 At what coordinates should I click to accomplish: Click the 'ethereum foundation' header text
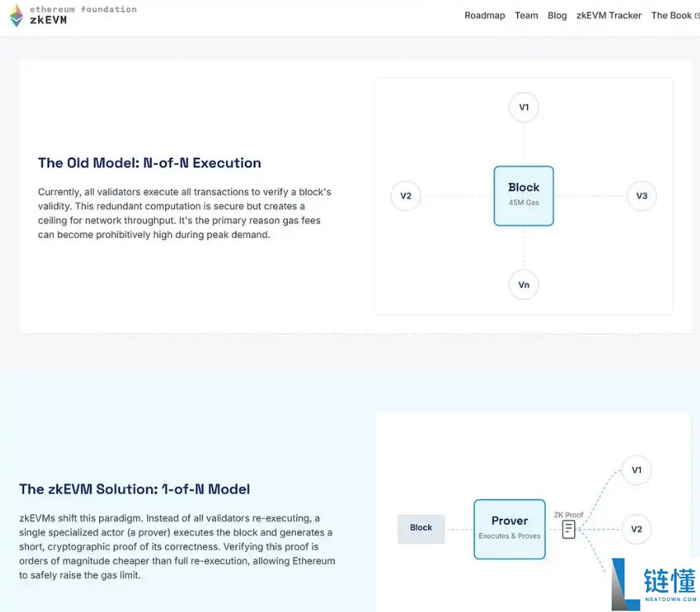[83, 9]
